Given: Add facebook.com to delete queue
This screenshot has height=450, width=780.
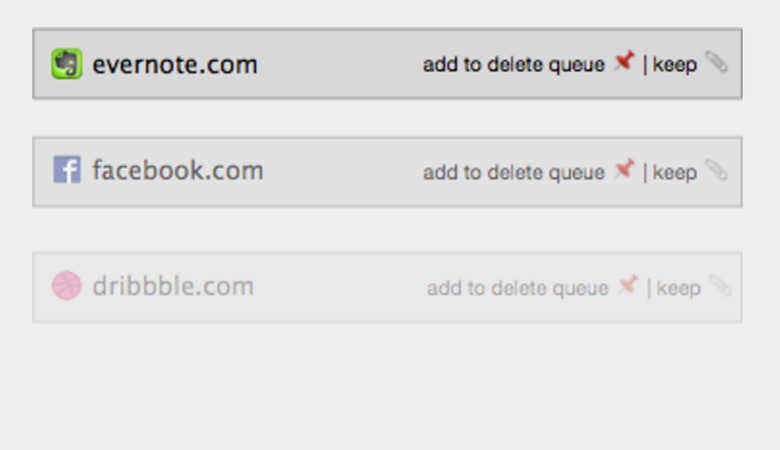Looking at the screenshot, I should [x=513, y=173].
